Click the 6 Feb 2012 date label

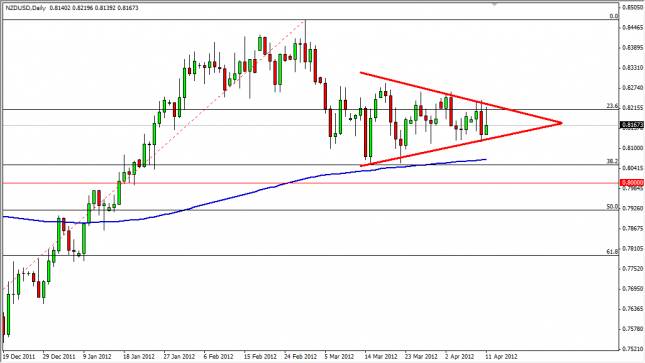click(218, 356)
